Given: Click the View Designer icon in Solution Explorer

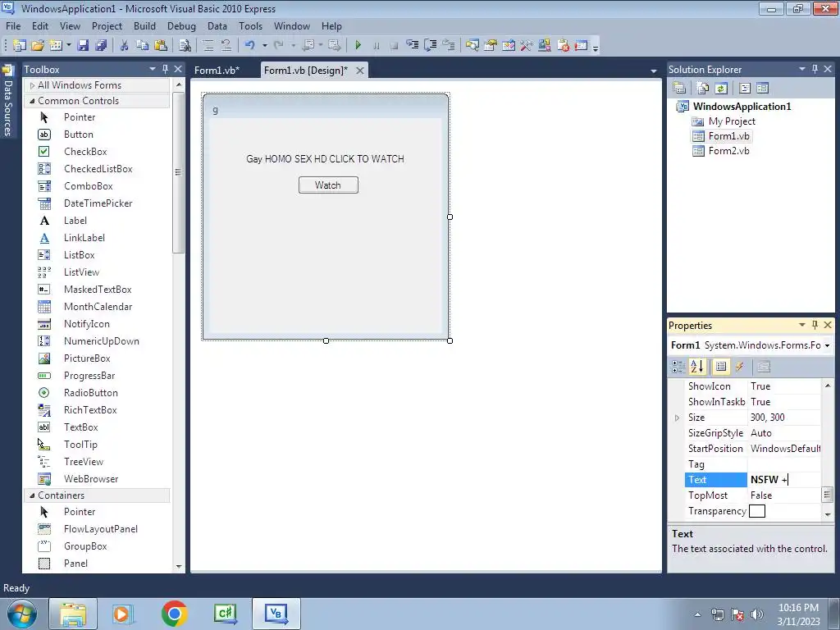Looking at the screenshot, I should [x=763, y=88].
